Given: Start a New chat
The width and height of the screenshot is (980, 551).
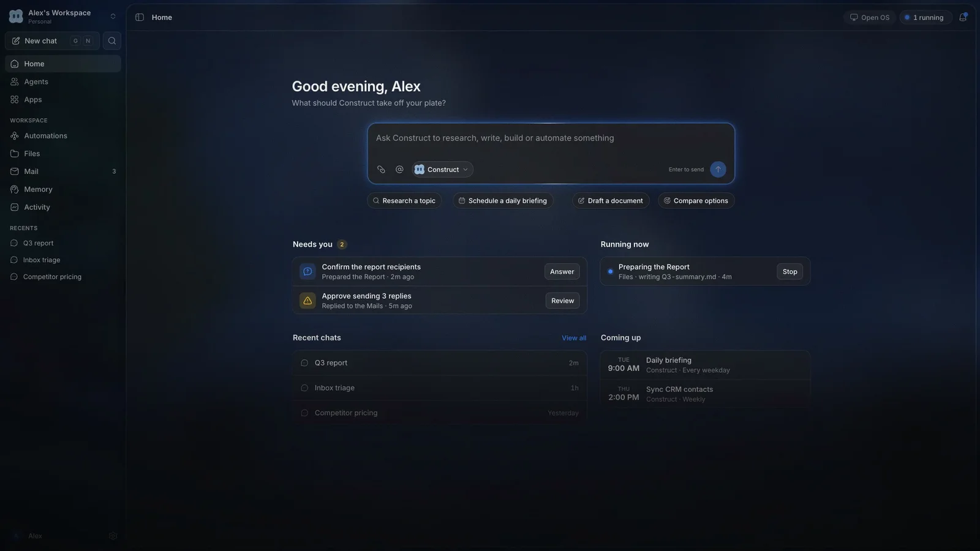Looking at the screenshot, I should [52, 41].
